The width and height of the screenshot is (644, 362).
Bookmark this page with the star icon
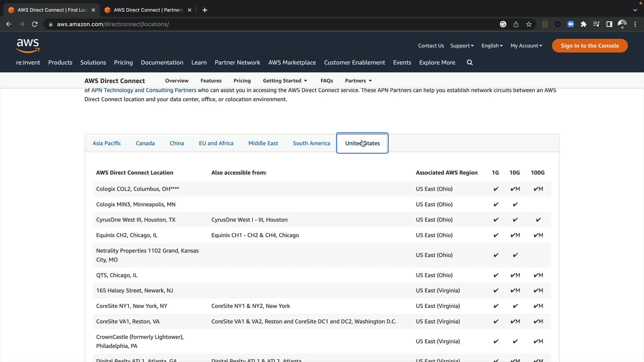pos(529,24)
